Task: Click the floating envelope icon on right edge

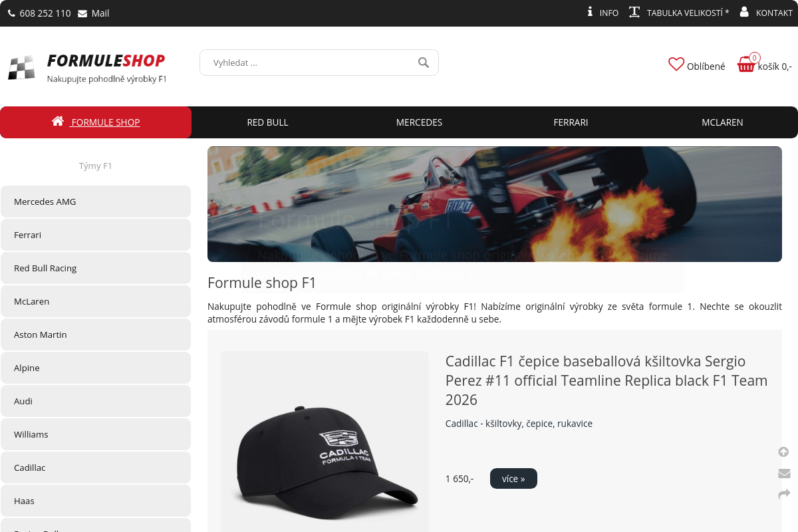Action: pyautogui.click(x=784, y=473)
